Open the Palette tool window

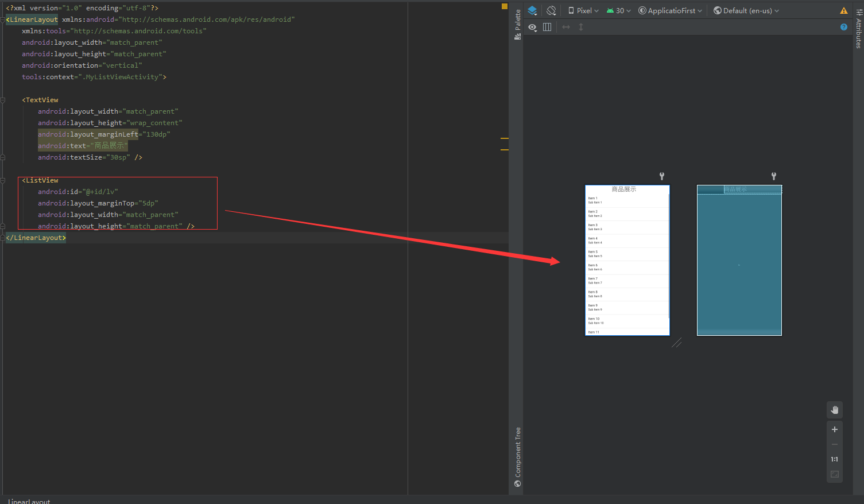tap(518, 24)
